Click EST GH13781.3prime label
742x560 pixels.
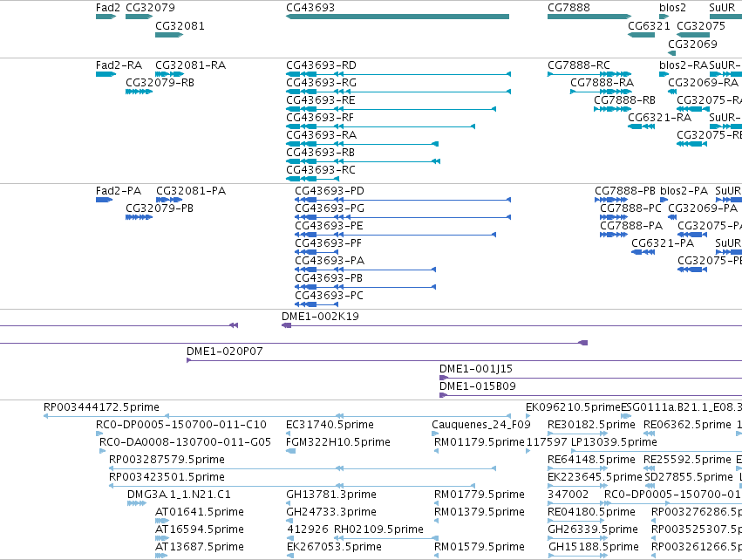[x=331, y=495]
